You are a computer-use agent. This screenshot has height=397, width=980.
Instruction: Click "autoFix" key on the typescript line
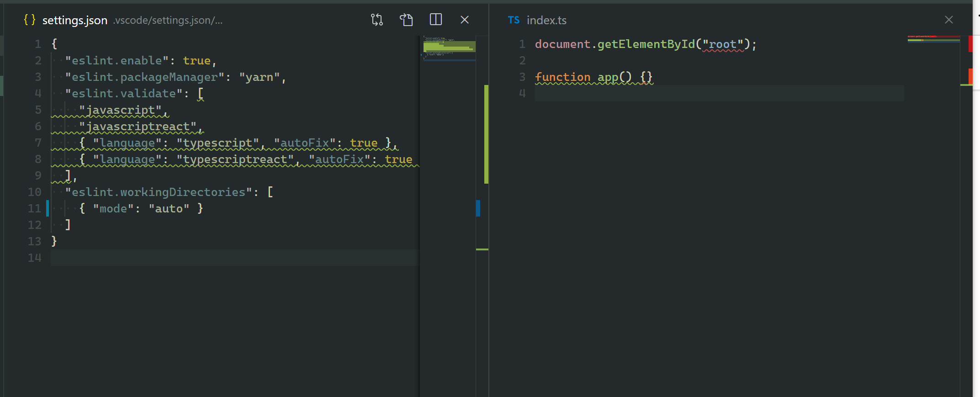coord(305,143)
